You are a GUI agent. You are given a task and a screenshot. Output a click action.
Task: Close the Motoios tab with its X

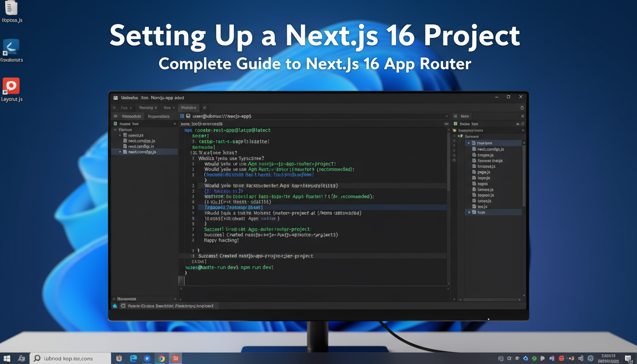click(204, 108)
